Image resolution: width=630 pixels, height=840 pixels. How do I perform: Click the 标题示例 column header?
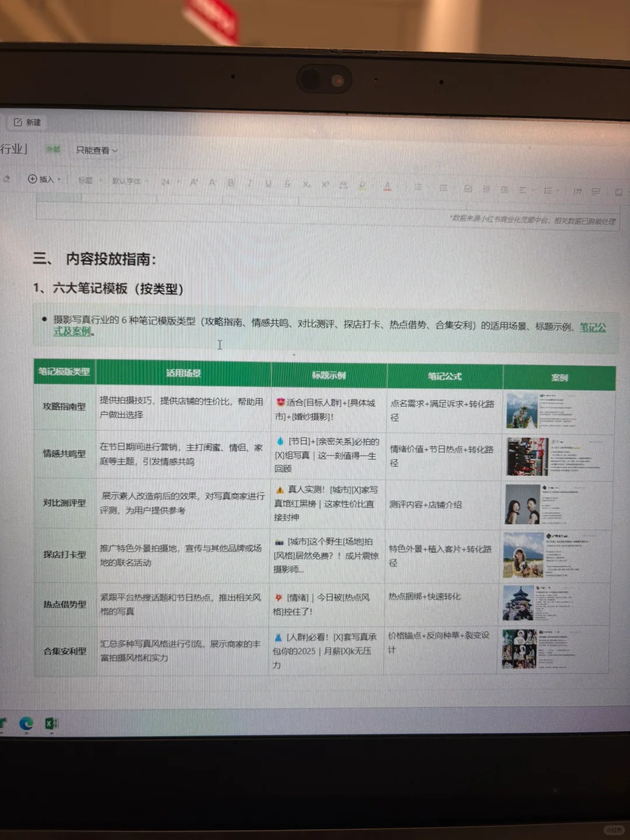[328, 375]
